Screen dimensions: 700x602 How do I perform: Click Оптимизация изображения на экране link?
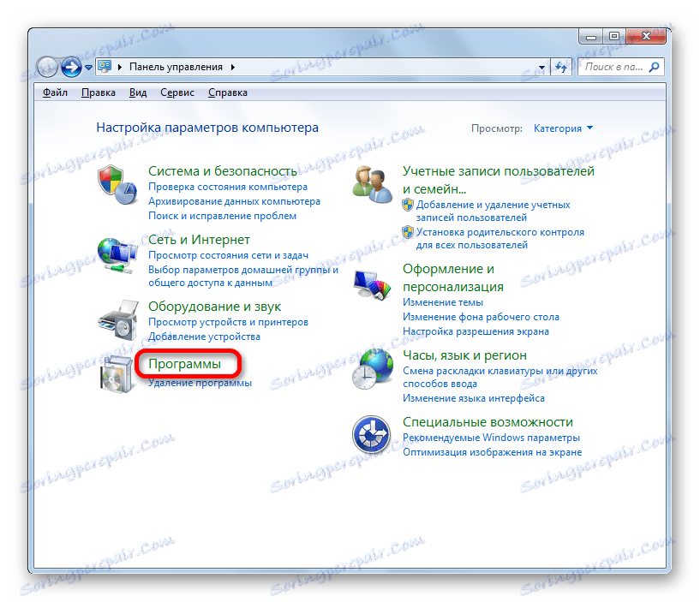click(493, 452)
